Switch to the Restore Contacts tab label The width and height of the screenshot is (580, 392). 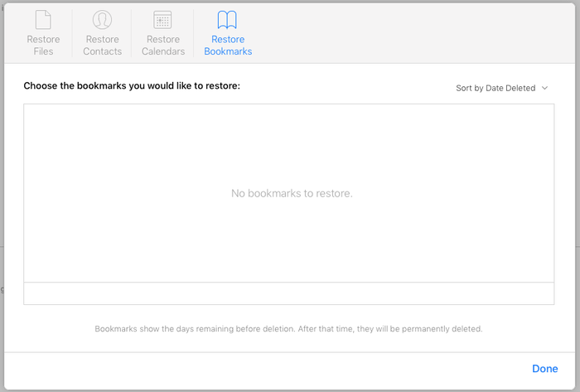[103, 45]
